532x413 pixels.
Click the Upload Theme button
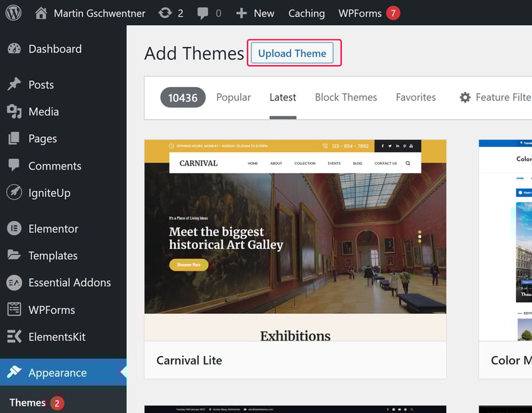point(292,53)
